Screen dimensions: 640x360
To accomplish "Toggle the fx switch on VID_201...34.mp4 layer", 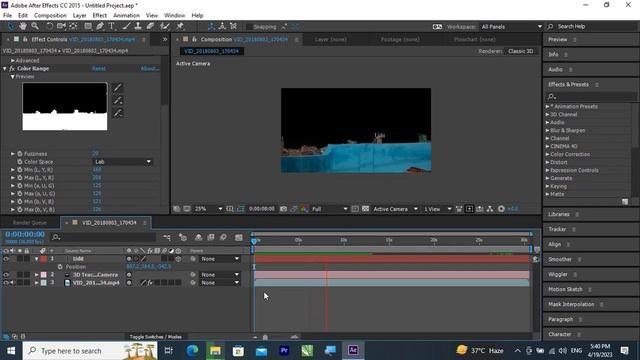I will point(150,282).
